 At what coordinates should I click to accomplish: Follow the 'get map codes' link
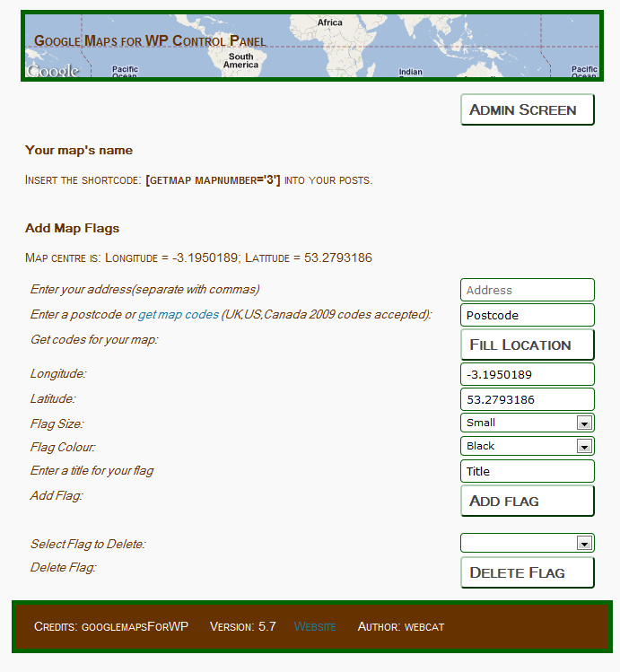(x=179, y=315)
